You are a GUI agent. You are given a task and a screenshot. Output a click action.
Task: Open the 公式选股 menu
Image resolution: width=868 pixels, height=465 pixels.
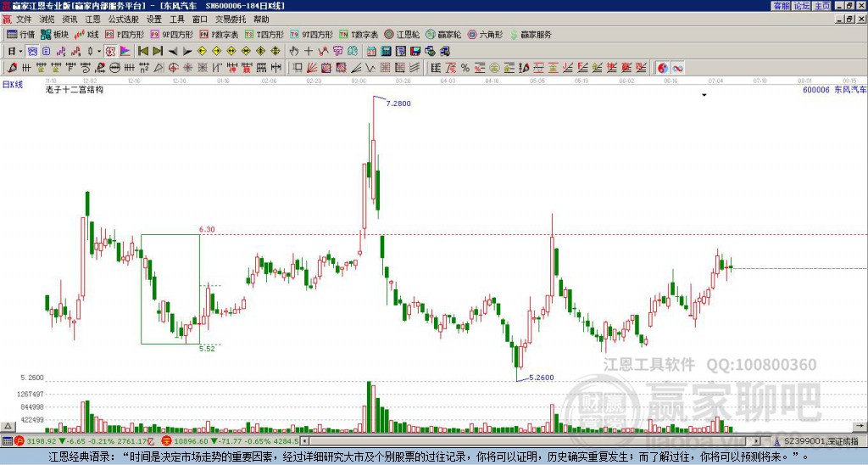(x=124, y=20)
